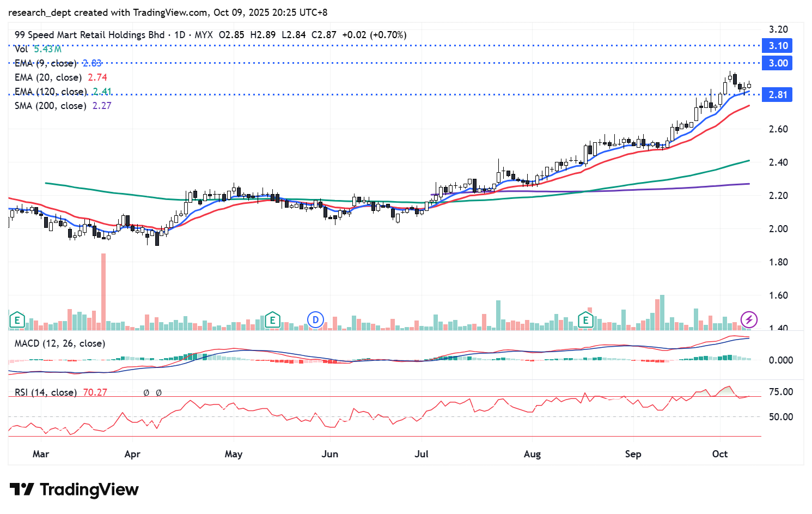Select the SMA (200, close) legend label
Image resolution: width=812 pixels, height=514 pixels.
(50, 106)
